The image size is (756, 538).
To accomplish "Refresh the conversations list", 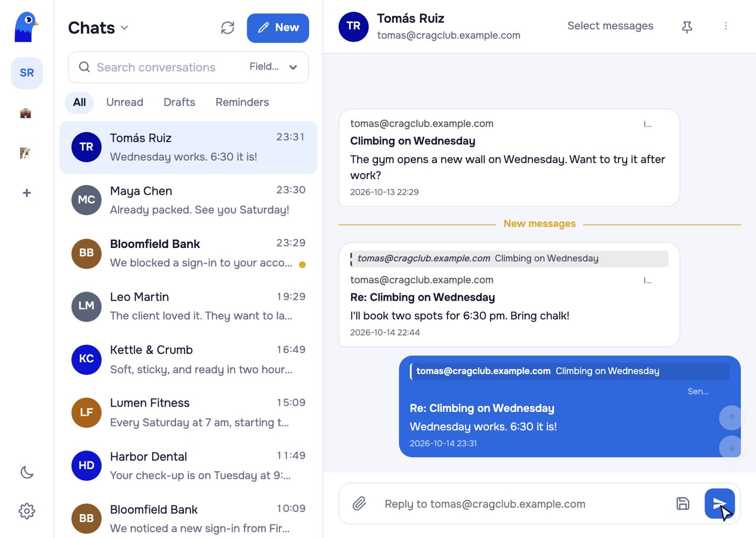I will click(x=227, y=28).
